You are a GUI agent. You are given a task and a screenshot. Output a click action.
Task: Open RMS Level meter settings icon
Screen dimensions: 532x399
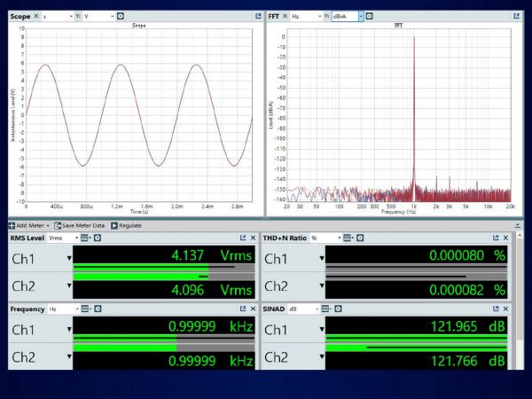[98, 238]
